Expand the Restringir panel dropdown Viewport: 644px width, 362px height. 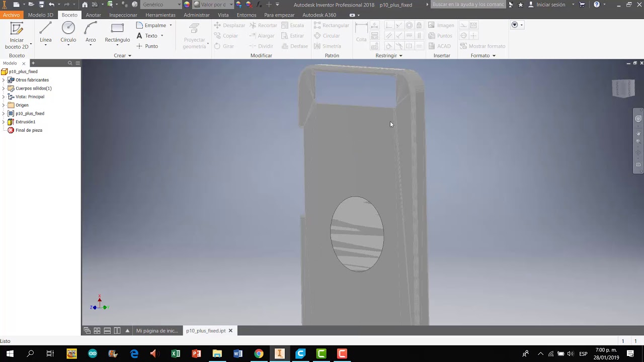click(x=389, y=56)
